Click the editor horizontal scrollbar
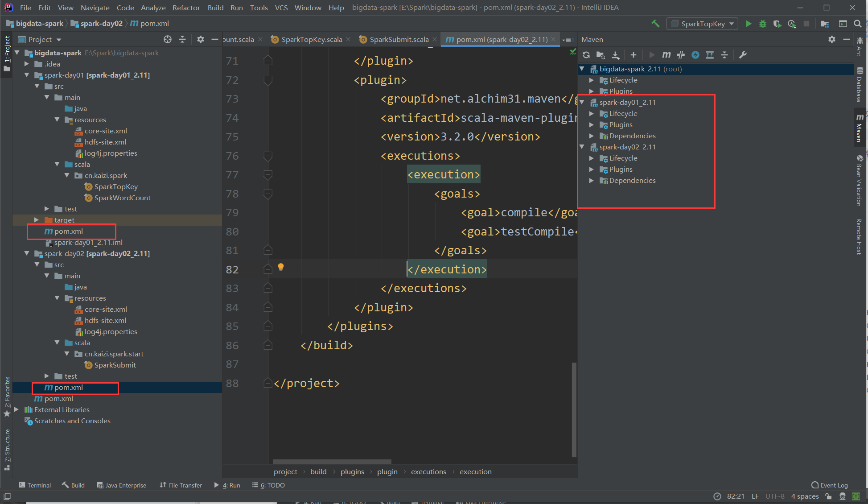 coord(332,462)
